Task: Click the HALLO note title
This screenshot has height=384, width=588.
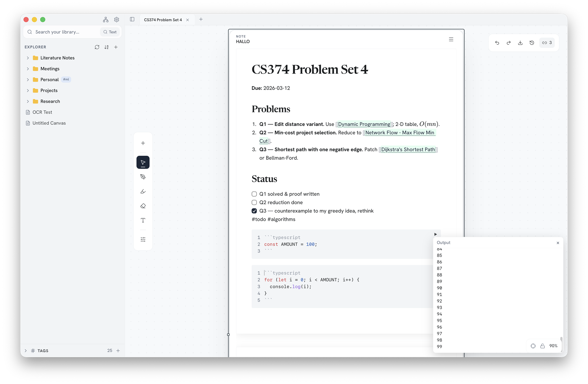Action: pyautogui.click(x=243, y=42)
